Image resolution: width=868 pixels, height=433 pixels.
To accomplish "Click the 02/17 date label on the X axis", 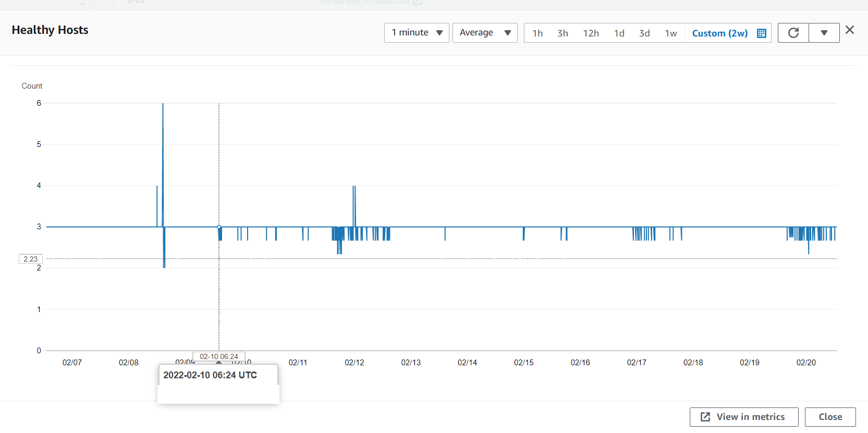I will coord(637,363).
